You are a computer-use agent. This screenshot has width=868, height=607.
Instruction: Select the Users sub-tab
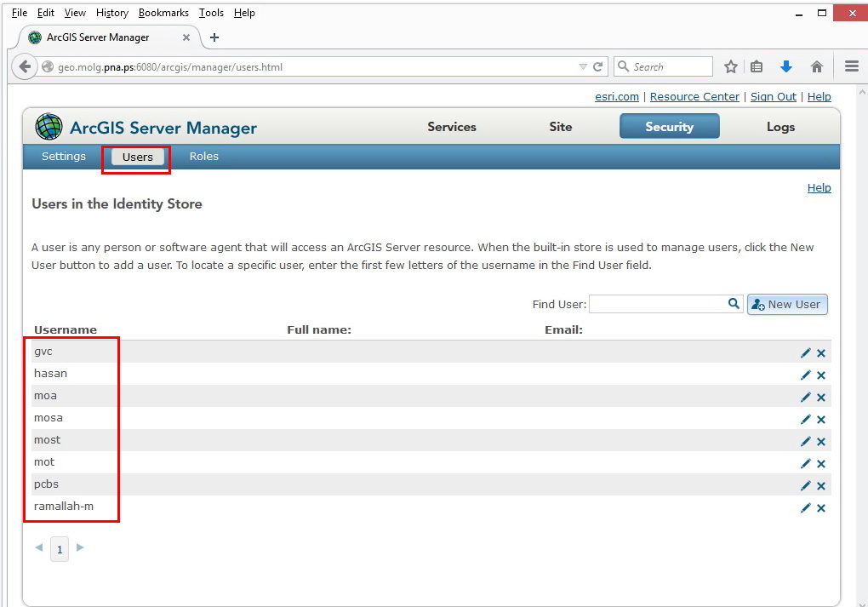point(137,157)
